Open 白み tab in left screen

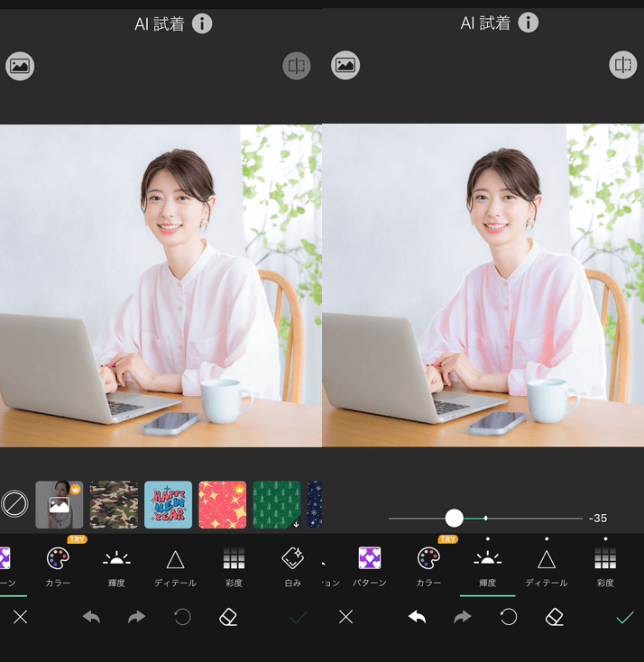[292, 566]
